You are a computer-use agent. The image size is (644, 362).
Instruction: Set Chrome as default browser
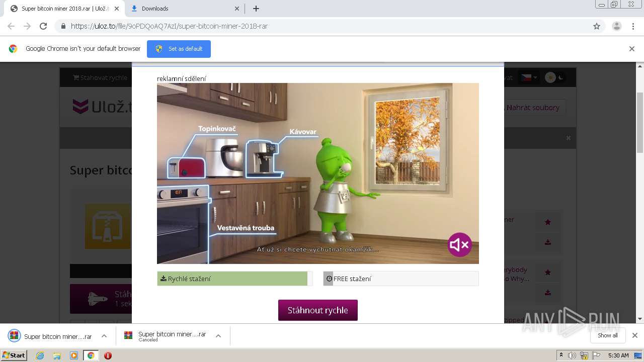point(179,49)
